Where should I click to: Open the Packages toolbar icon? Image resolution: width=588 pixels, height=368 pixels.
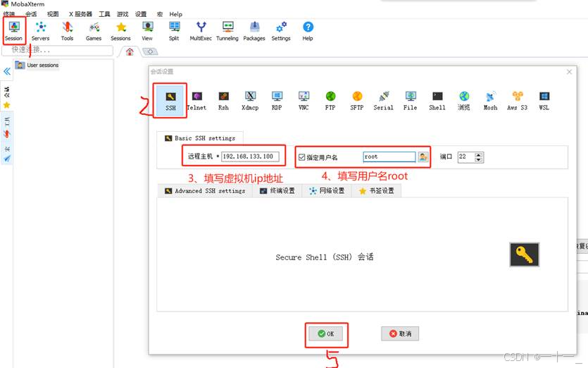click(254, 31)
